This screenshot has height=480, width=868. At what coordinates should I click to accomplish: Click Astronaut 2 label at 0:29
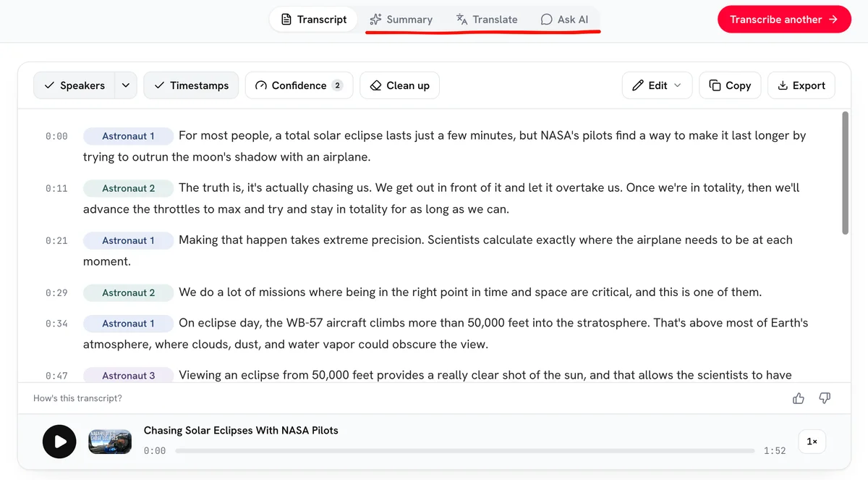click(x=128, y=293)
